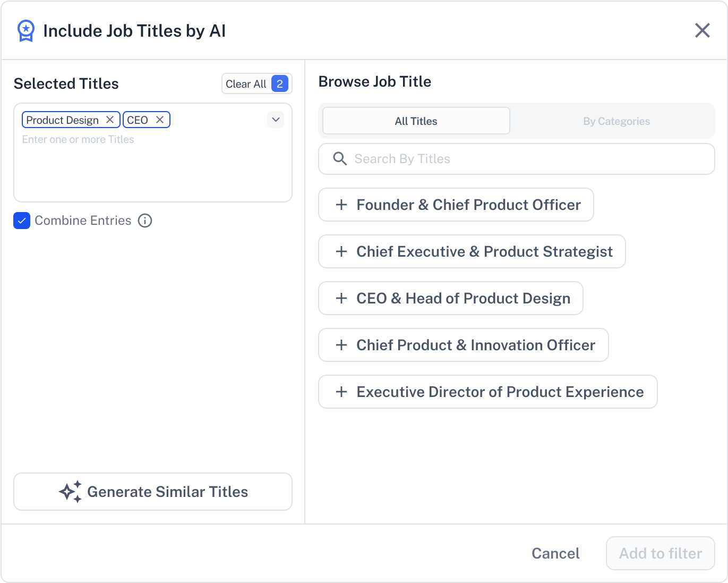Viewport: 728px width, 583px height.
Task: Add CEO & Head of Product Design
Action: [451, 298]
